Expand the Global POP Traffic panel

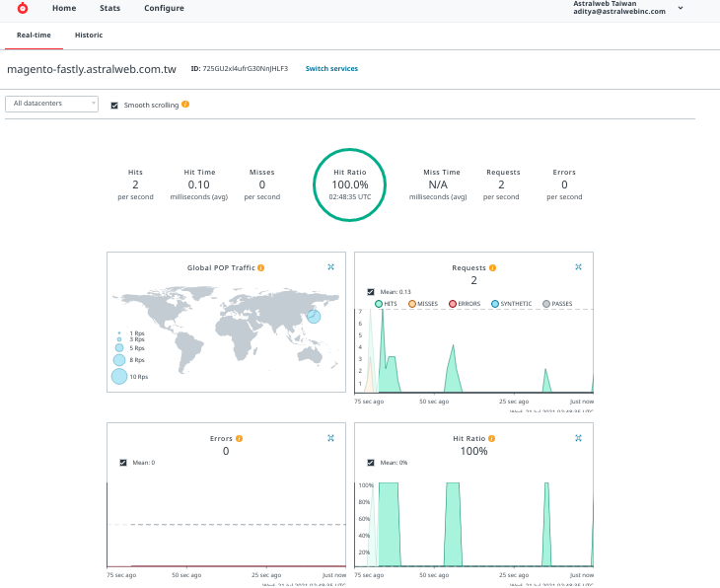pos(331,267)
